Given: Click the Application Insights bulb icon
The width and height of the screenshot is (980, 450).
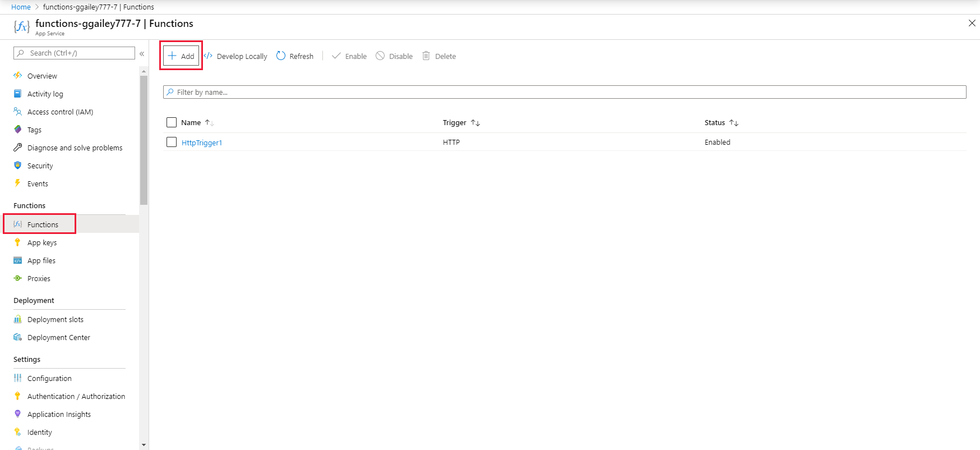Looking at the screenshot, I should [18, 414].
